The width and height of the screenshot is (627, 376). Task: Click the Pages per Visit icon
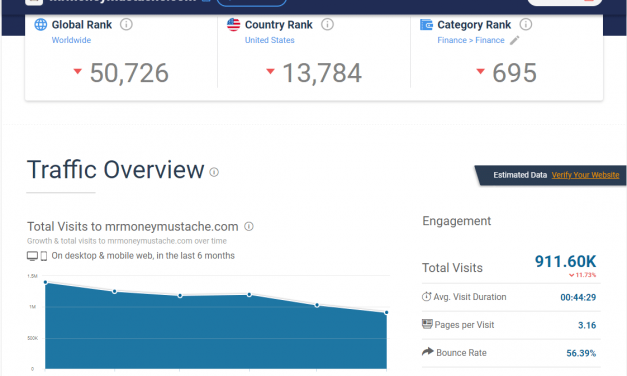click(427, 324)
